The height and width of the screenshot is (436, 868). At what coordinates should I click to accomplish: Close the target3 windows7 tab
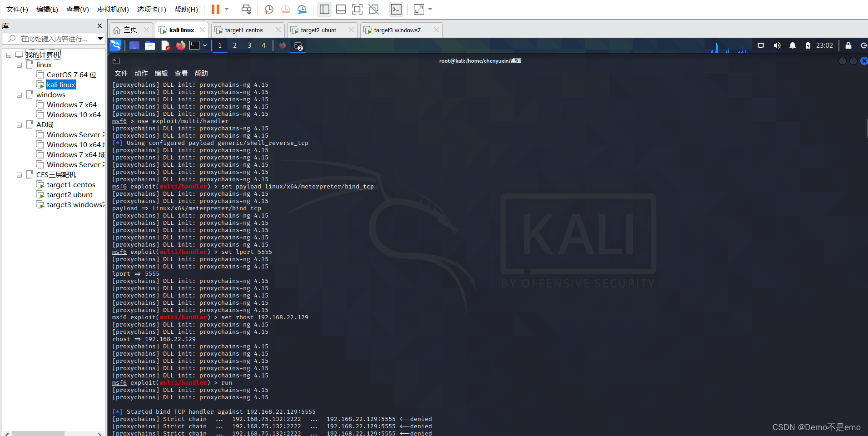pos(436,30)
